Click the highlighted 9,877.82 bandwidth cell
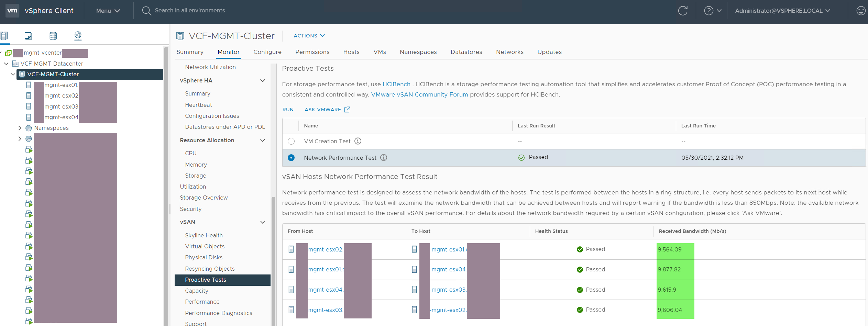Image resolution: width=868 pixels, height=326 pixels. (675, 269)
